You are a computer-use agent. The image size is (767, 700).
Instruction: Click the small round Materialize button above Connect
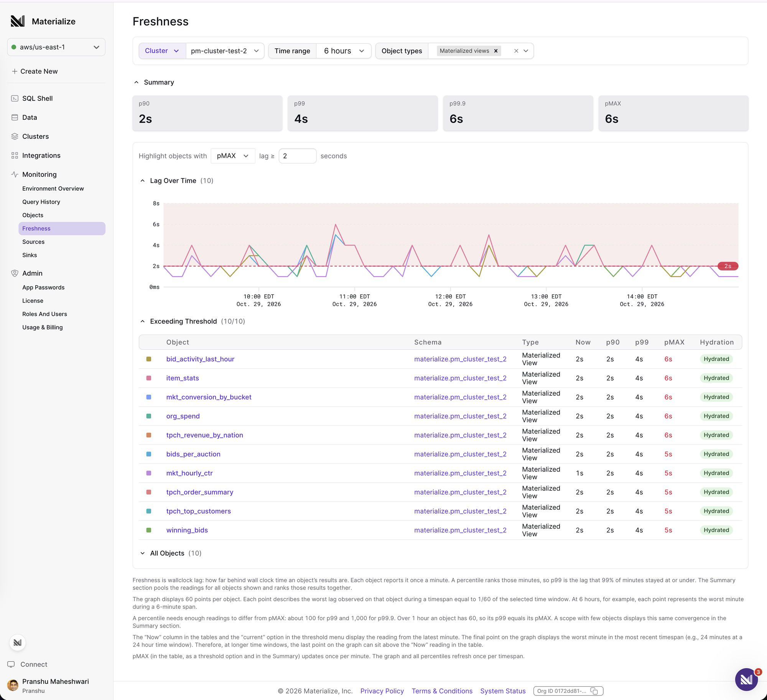(x=18, y=642)
